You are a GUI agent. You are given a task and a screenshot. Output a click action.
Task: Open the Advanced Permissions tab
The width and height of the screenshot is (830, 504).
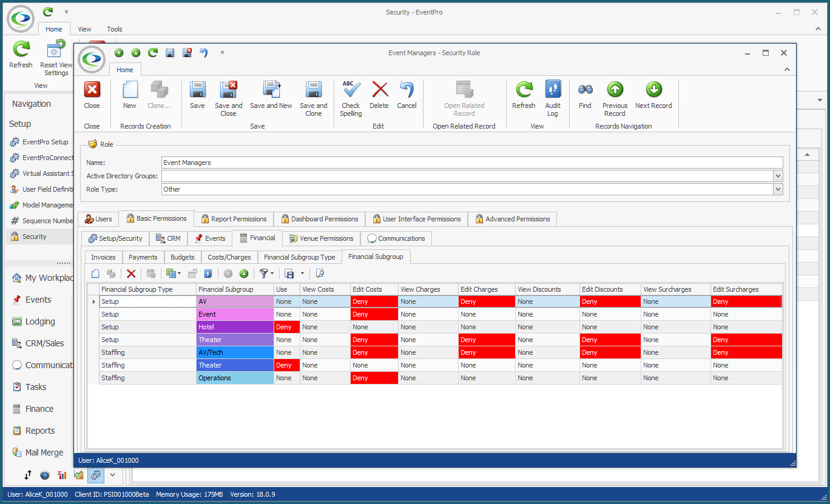point(511,219)
